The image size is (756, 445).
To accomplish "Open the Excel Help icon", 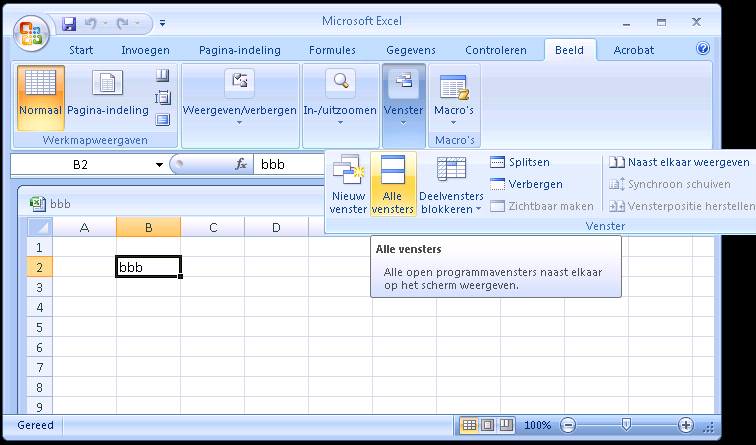I will tap(703, 48).
